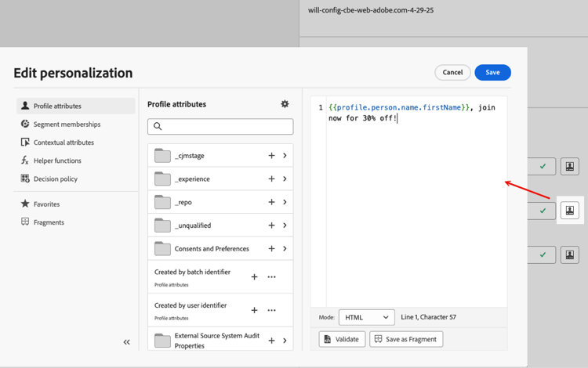Open more options for Created by batch identifier
Screen dimensions: 588x368
[271, 277]
